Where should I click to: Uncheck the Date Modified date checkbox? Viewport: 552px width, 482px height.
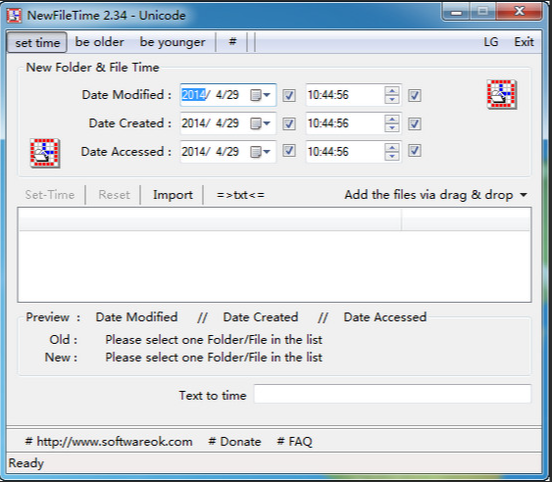(289, 95)
